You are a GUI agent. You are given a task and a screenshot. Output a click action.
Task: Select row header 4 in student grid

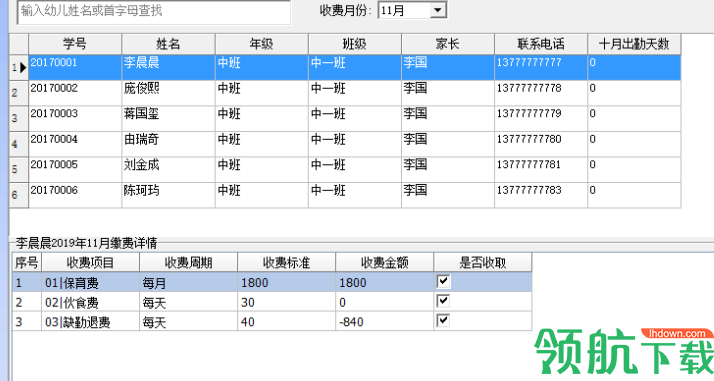[19, 144]
